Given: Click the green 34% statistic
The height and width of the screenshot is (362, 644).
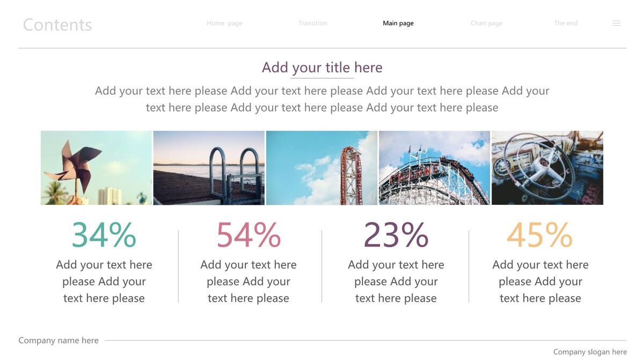Looking at the screenshot, I should [x=104, y=235].
